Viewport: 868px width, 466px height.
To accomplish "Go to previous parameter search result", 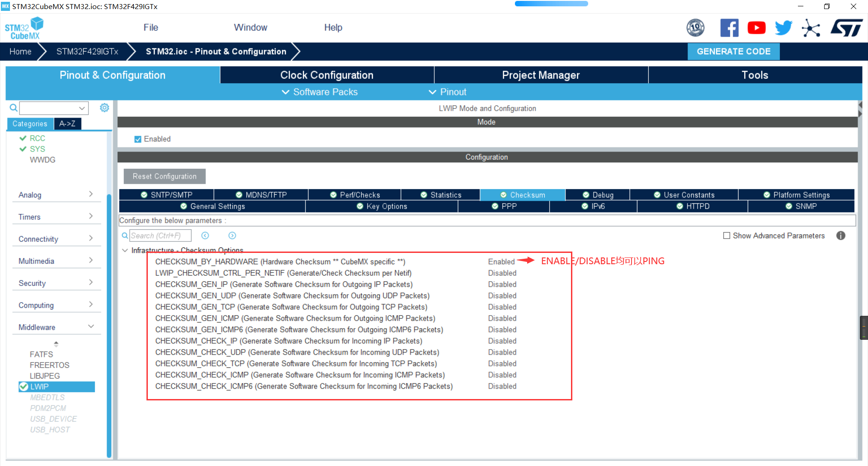I will (x=205, y=236).
